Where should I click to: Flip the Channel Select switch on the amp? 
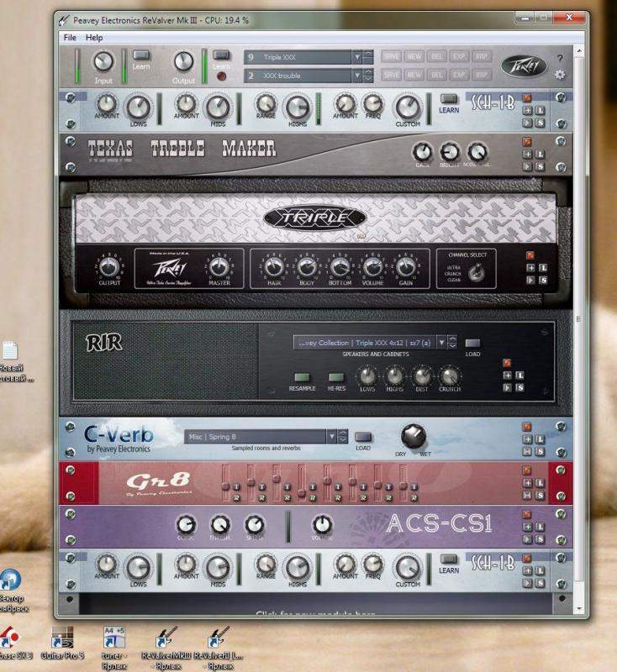476,271
